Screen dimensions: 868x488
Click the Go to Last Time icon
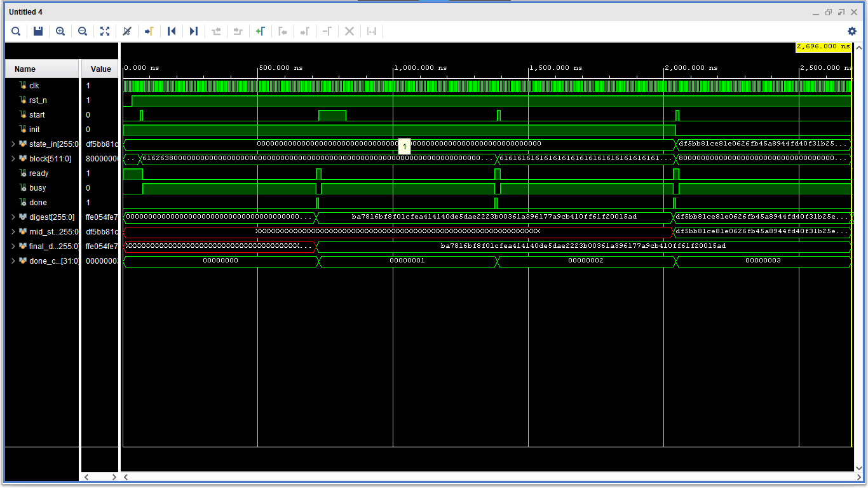pos(194,31)
